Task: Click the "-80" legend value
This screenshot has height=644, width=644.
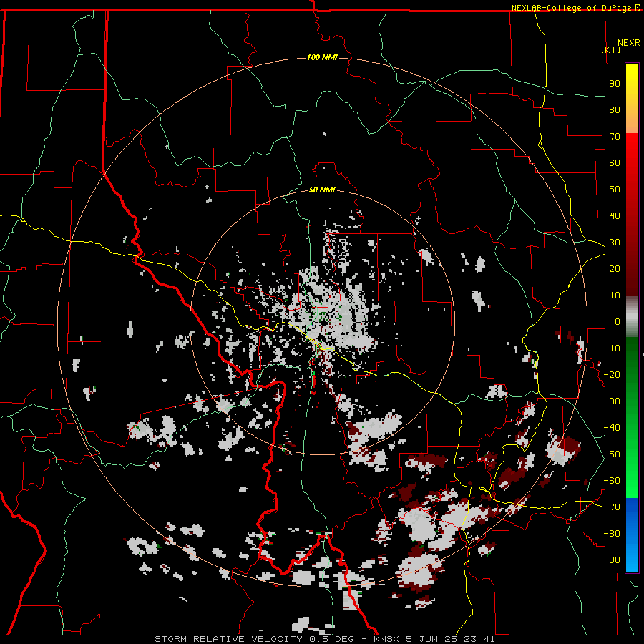Action: (612, 534)
